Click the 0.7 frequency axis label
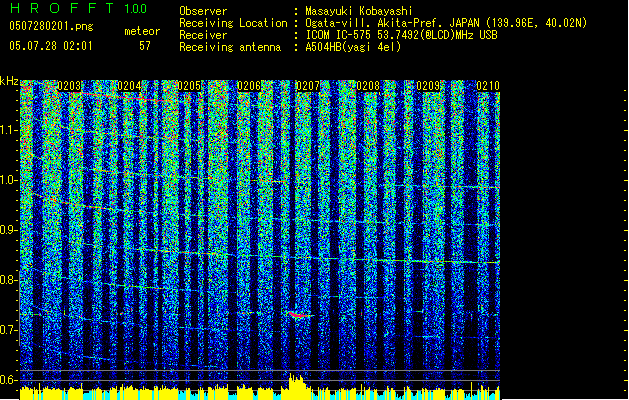Screen dimensions: 629x400 point(9,330)
